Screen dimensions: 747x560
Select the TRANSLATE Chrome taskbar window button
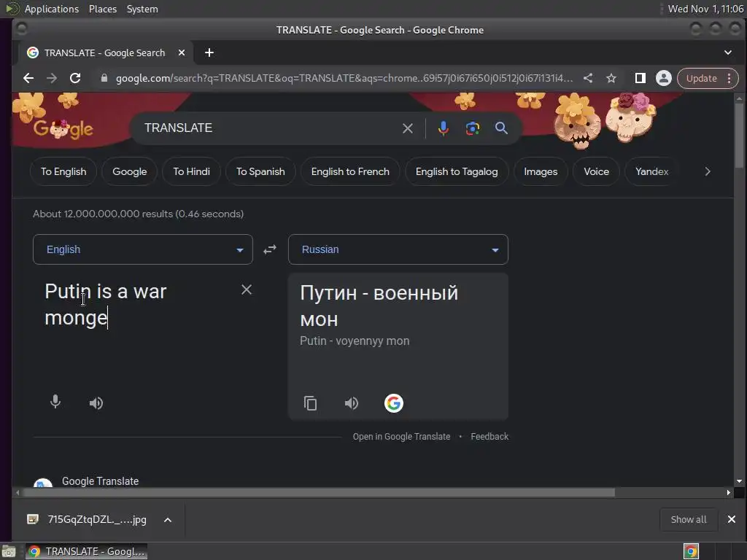[86, 551]
